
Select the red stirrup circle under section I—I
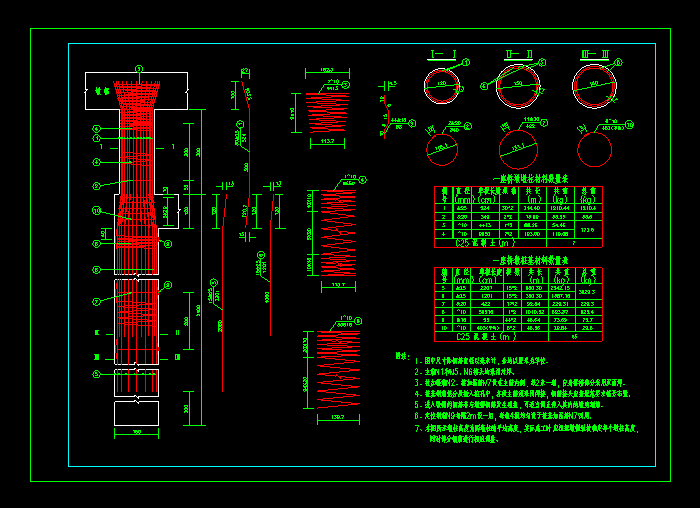tap(441, 147)
